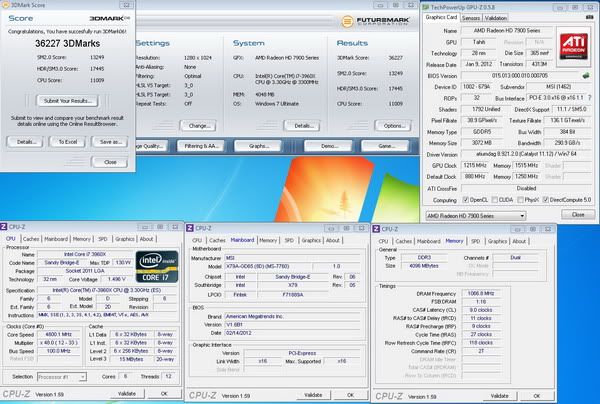Click Details under the 3DMark System section
Image resolution: width=600 pixels, height=404 pixels.
pyautogui.click(x=302, y=125)
